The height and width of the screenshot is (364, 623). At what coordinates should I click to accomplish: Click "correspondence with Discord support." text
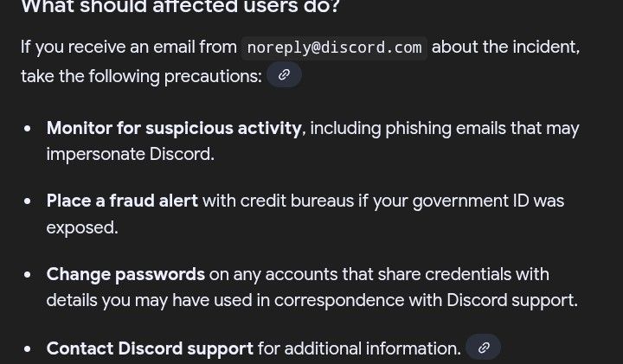pos(426,301)
